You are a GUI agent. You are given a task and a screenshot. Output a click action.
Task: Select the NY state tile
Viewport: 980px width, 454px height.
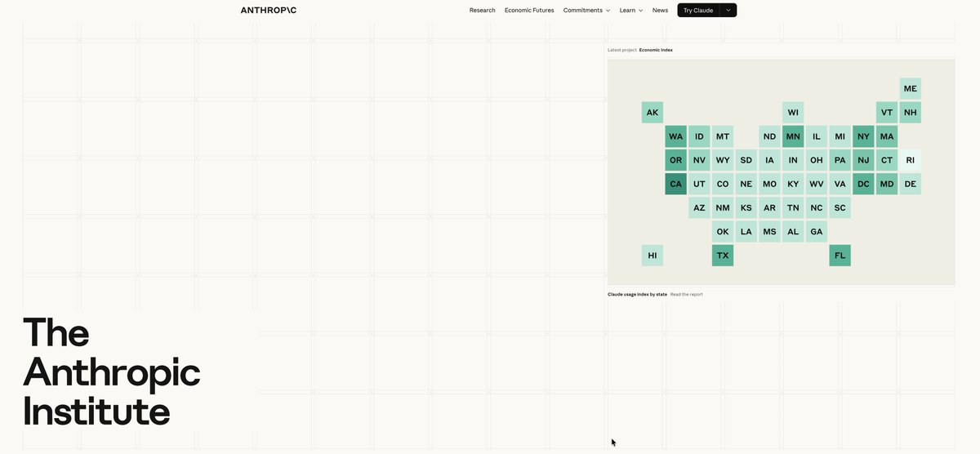863,136
